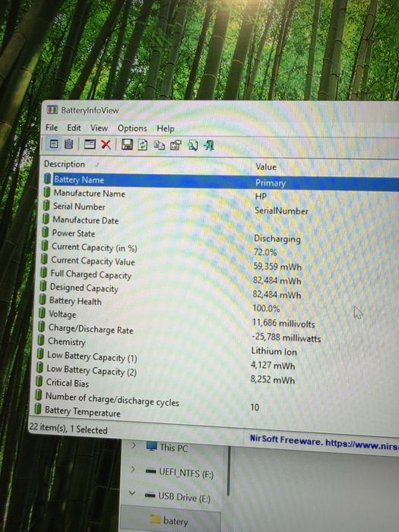The width and height of the screenshot is (399, 532).
Task: Select UEFI_NTFS (F:) drive in Explorer
Action: point(179,472)
